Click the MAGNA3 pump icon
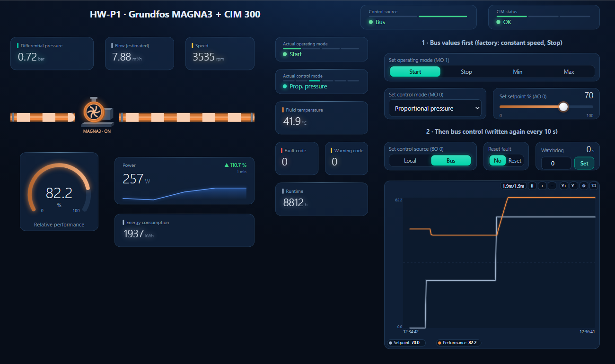 pyautogui.click(x=97, y=113)
